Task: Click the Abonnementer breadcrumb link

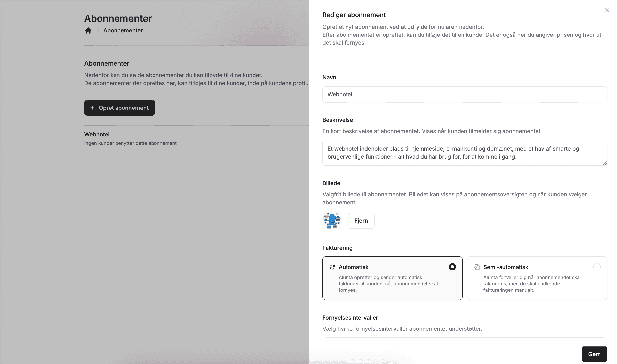Action: pyautogui.click(x=123, y=30)
